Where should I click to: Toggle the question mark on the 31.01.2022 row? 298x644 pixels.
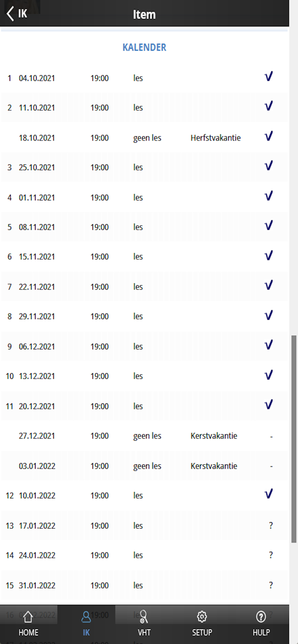click(x=270, y=585)
